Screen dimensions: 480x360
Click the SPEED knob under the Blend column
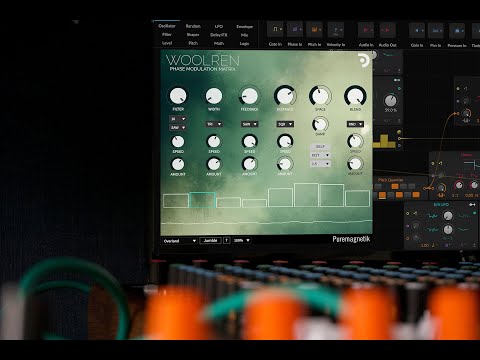pos(355,141)
